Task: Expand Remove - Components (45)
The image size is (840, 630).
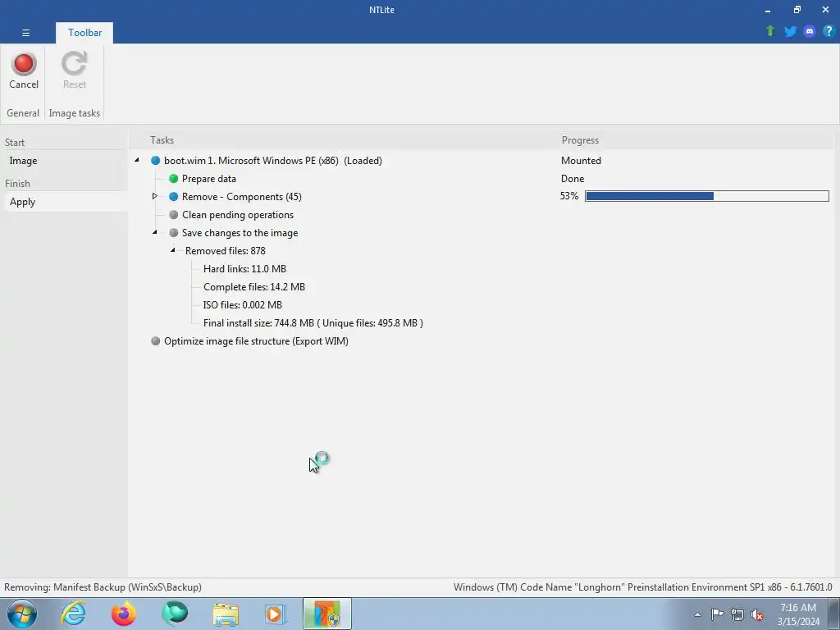Action: point(155,196)
